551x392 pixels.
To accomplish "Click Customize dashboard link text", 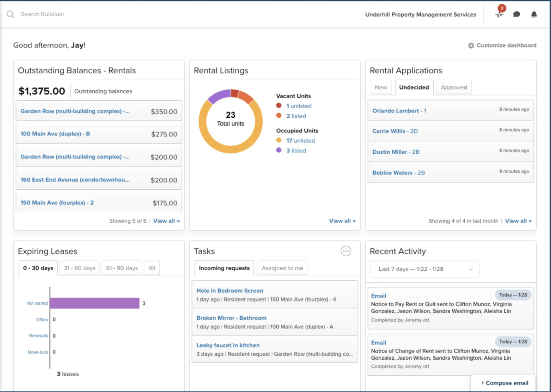I will click(506, 45).
